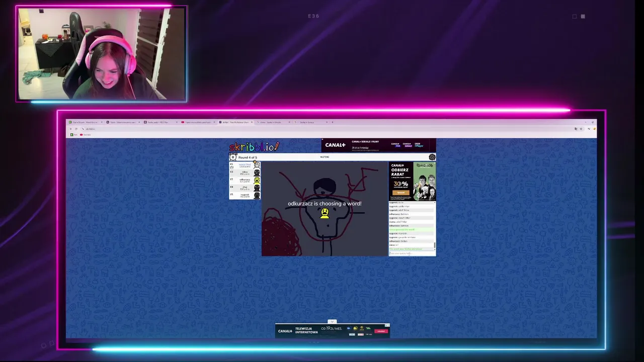Click the 'WAITING' word status text
Image resolution: width=644 pixels, height=362 pixels.
(325, 157)
